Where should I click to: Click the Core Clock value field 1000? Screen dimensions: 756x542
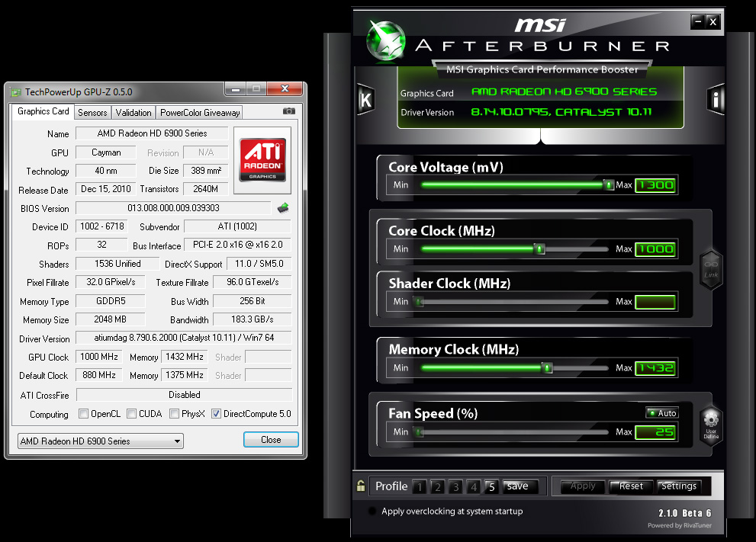point(655,249)
